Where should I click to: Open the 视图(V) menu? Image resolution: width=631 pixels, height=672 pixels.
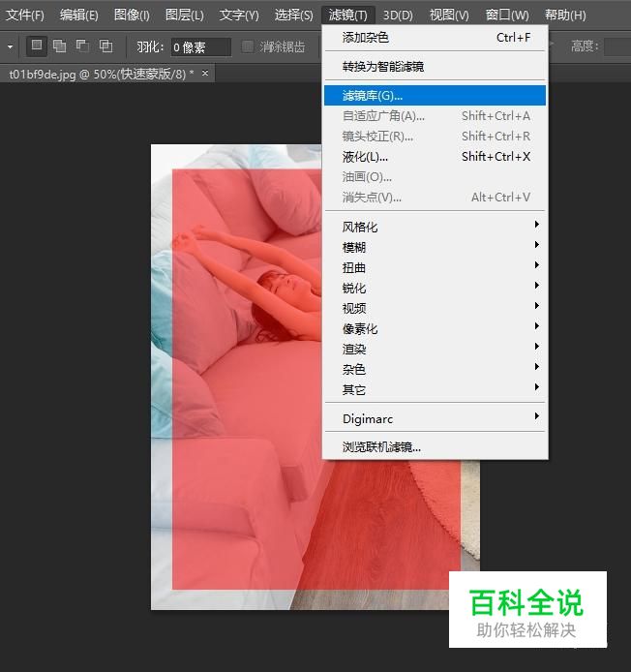449,15
